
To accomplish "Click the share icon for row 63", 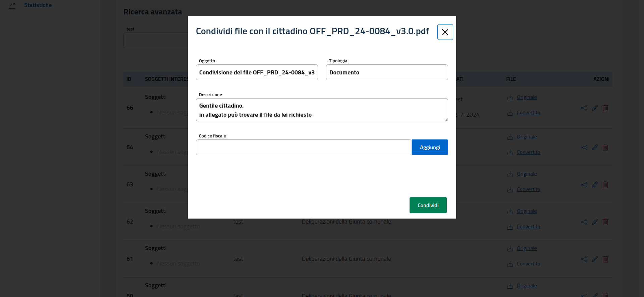I will click(x=584, y=185).
